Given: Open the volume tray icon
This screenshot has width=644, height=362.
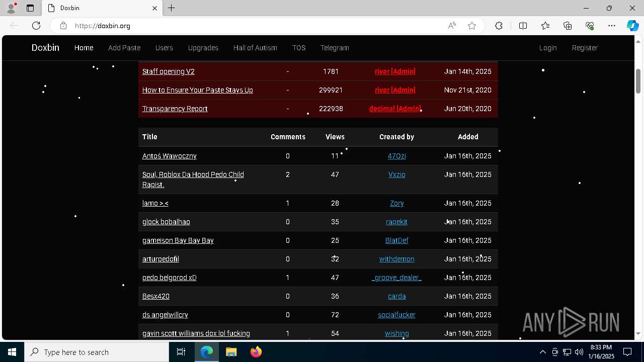Looking at the screenshot, I should (579, 352).
